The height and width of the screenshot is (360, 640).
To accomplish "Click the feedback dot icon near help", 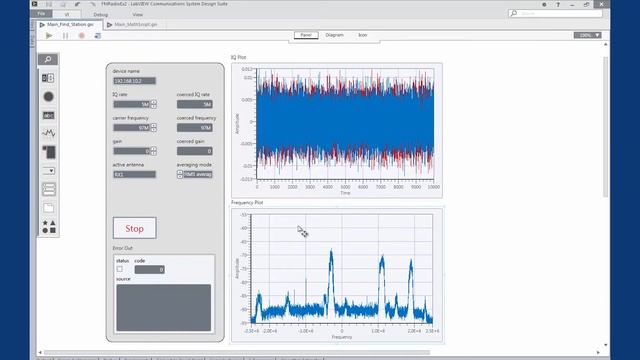I will 544,4.
